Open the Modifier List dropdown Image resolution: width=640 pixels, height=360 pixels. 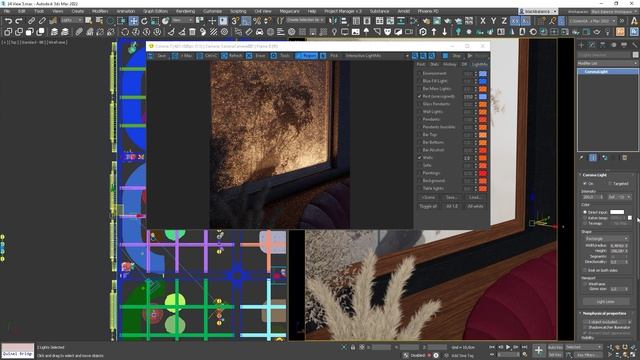(x=607, y=63)
